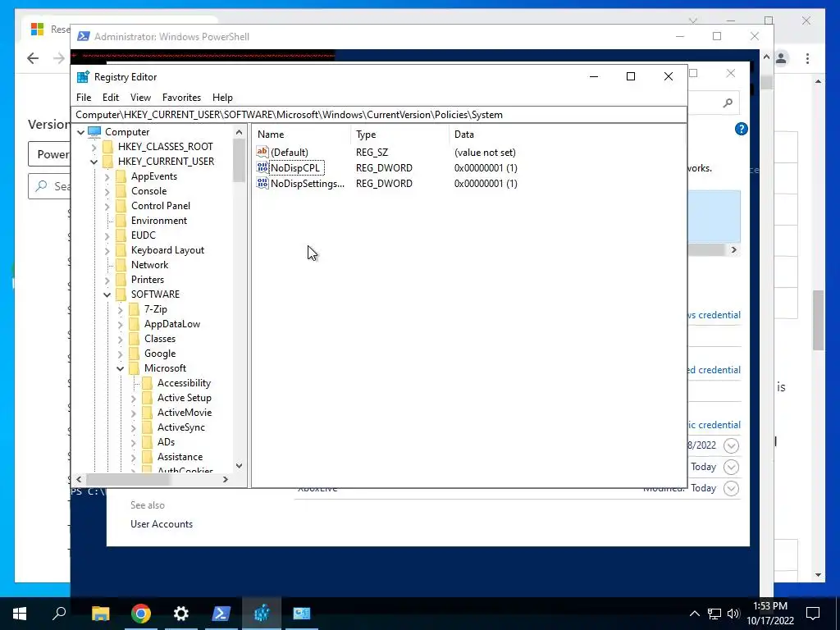The image size is (840, 630).
Task: Show hidden system tray icons
Action: (694, 614)
